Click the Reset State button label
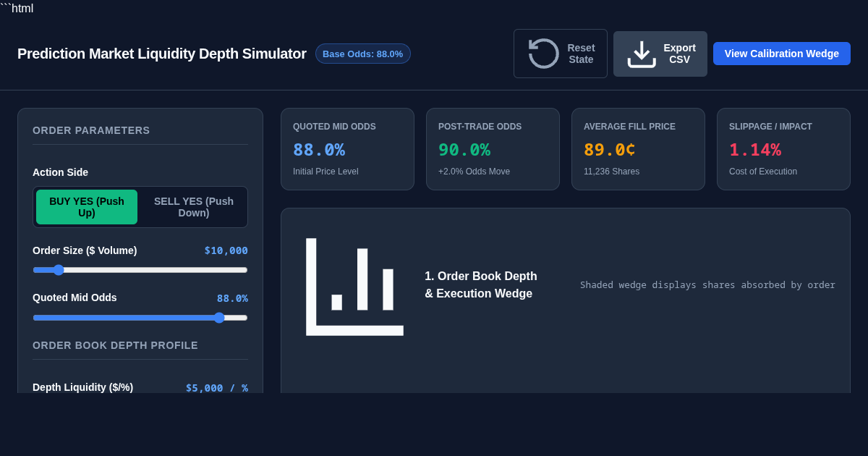Viewport: 868px width, 456px height. point(581,54)
